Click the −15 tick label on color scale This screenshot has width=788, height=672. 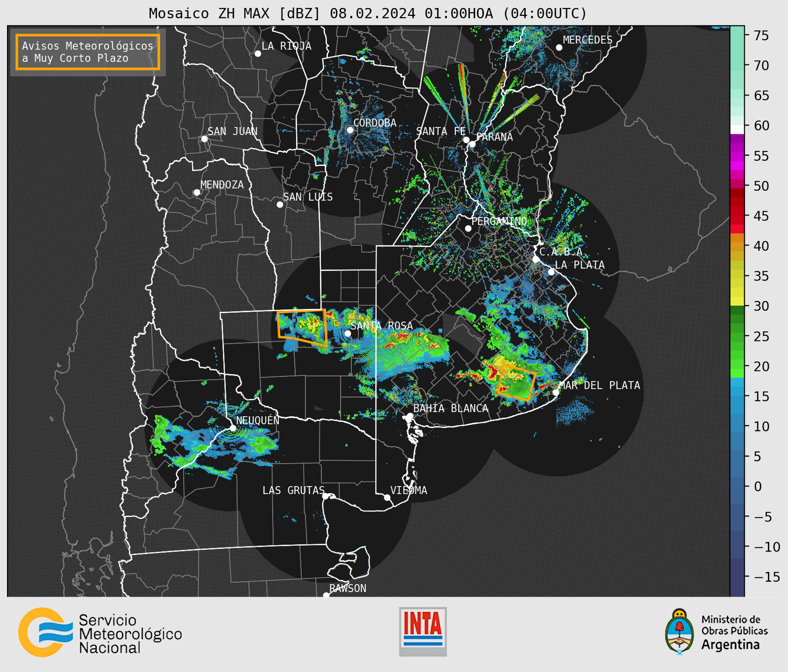[x=767, y=577]
